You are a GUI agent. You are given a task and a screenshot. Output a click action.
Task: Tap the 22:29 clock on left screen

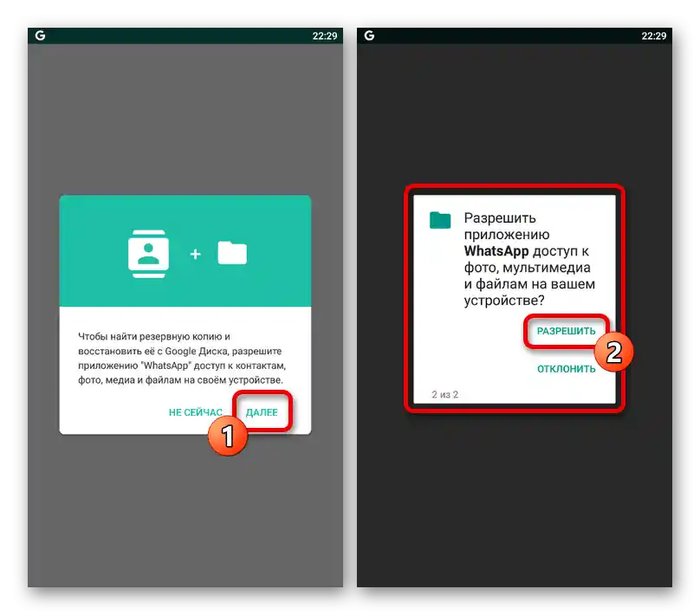point(325,36)
